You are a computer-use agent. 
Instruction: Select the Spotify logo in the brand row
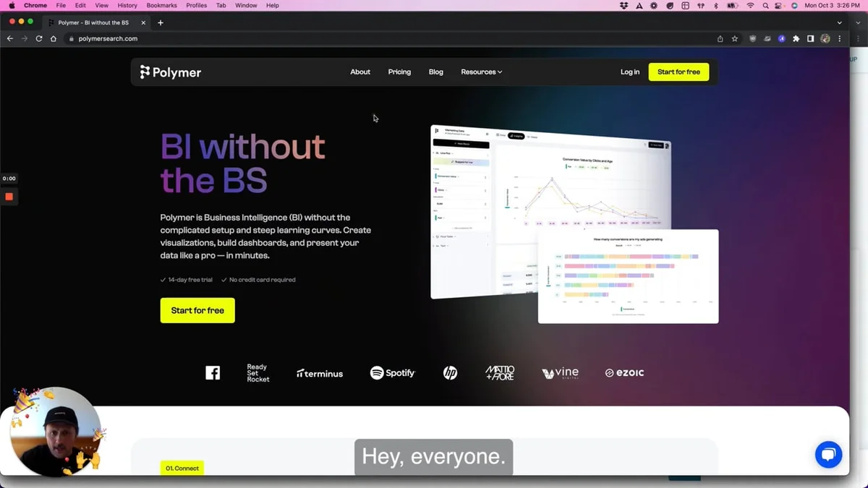(392, 373)
